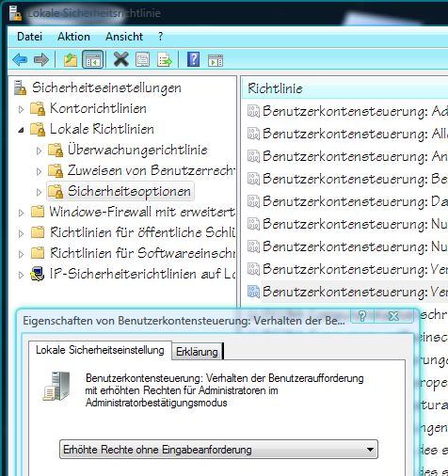The image size is (448, 476).
Task: Select IP-Sicherheitsrichtlinien auf Lokal item
Action: pos(142,274)
